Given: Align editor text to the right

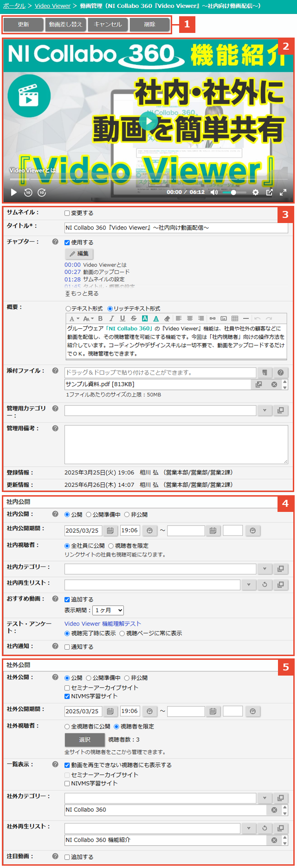Looking at the screenshot, I should 201,319.
